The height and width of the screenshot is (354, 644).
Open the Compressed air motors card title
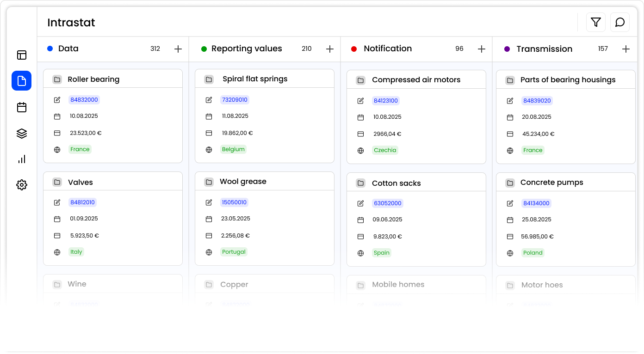[x=416, y=80]
